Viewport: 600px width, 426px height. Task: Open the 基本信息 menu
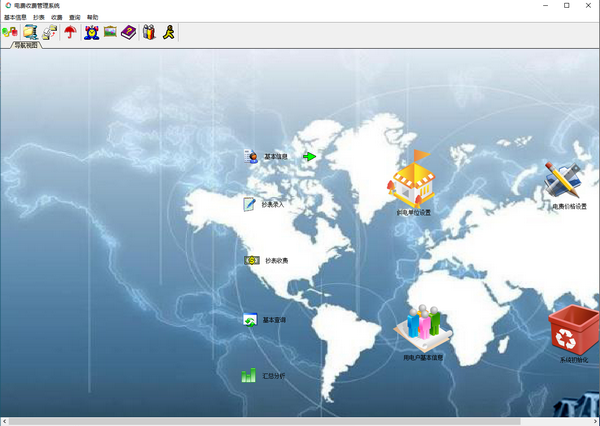tap(14, 17)
